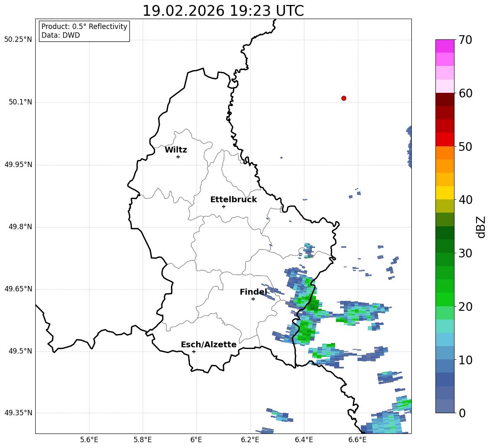Click the Data: DWD text
Screen dimensions: 491x448
click(x=61, y=35)
